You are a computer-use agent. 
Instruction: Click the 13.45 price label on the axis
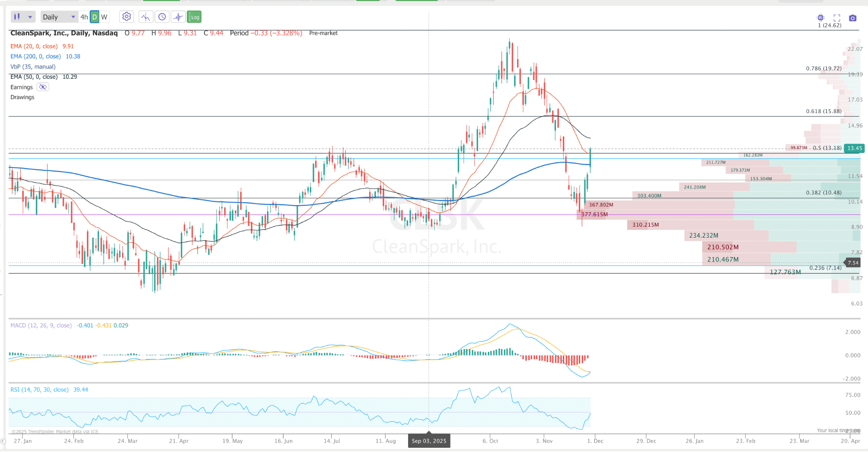[x=855, y=148]
